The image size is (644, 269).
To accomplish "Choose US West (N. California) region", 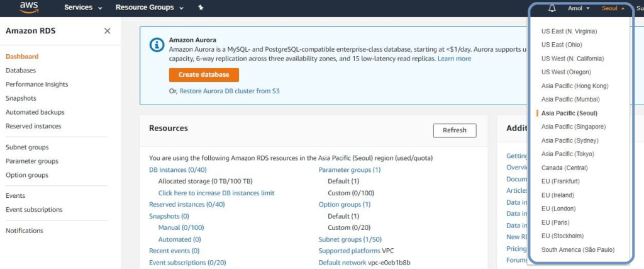I will [572, 59].
